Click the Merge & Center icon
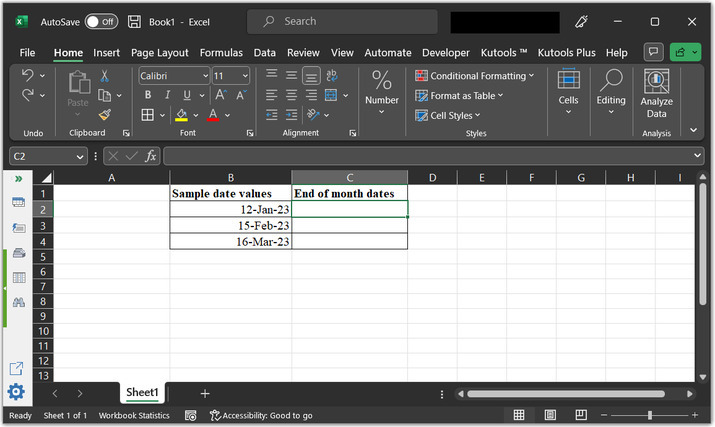715x427 pixels. pos(331,95)
